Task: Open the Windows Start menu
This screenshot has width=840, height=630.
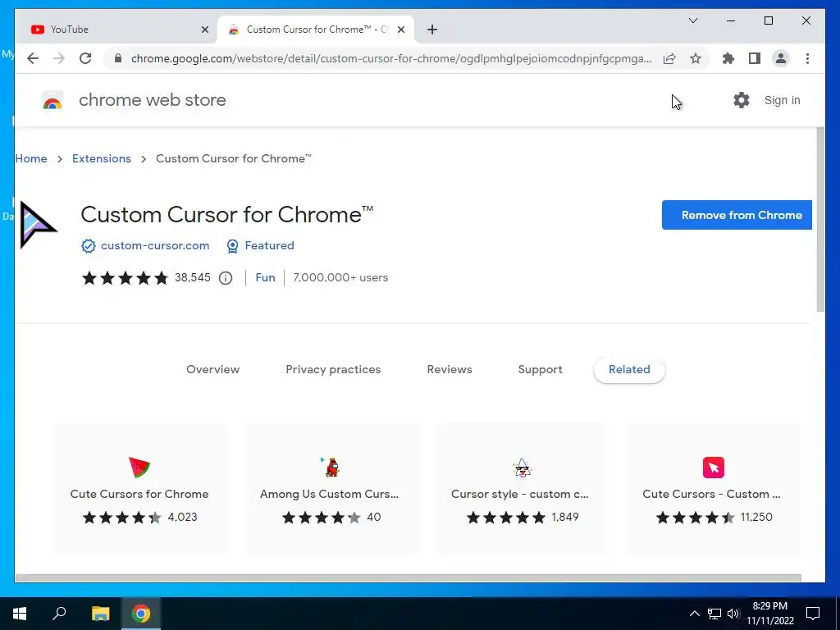Action: (20, 614)
